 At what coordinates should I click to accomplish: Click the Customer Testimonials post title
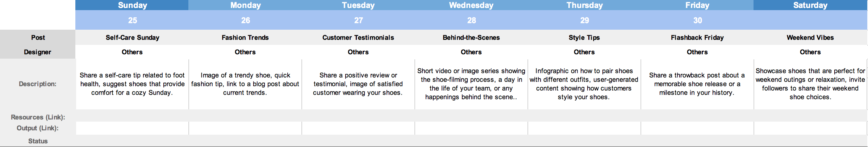tap(358, 38)
